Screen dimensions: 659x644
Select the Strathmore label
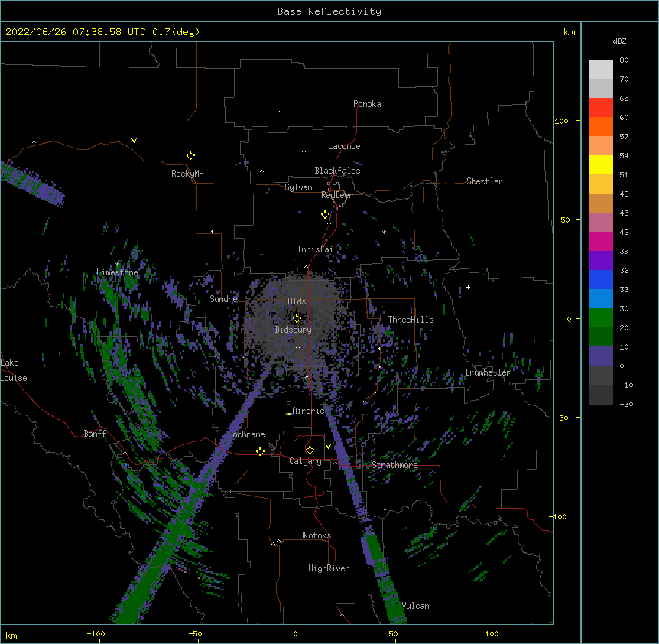[394, 465]
